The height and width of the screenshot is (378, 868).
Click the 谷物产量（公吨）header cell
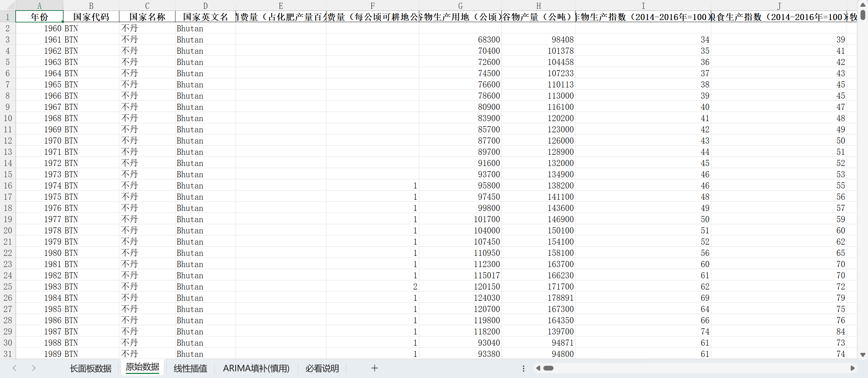coord(539,17)
